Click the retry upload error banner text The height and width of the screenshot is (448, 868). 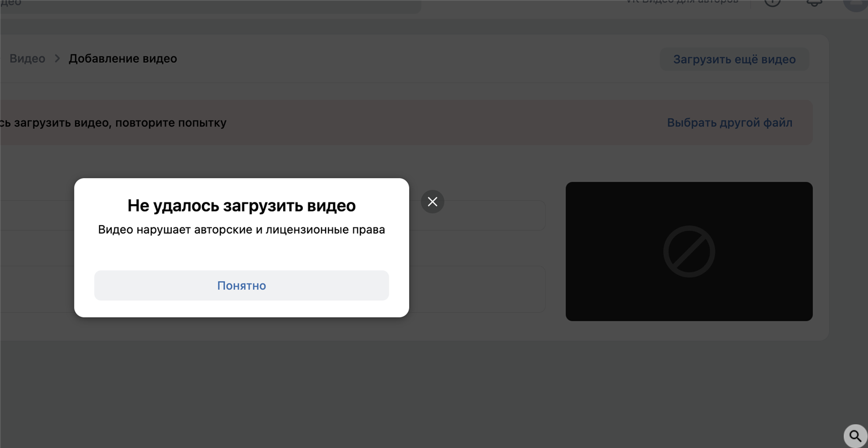(113, 122)
